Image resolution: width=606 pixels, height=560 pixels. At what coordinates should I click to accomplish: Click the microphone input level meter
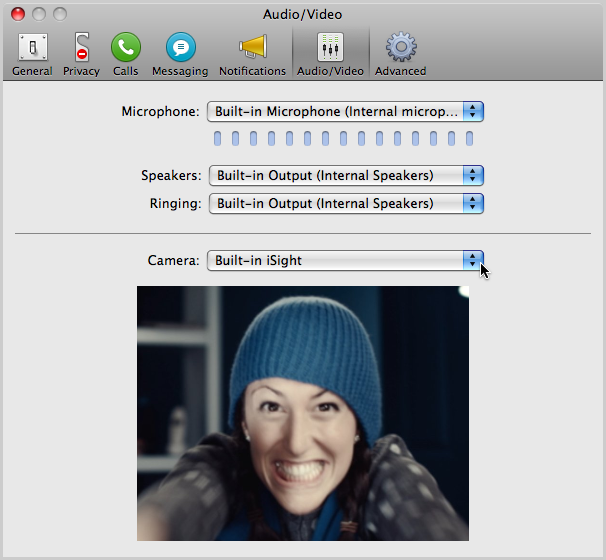pyautogui.click(x=344, y=138)
